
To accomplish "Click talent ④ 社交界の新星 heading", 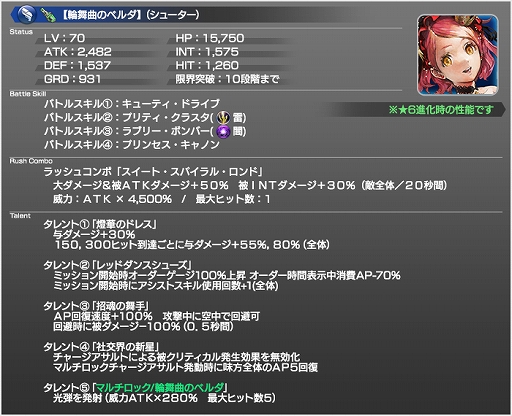I will pos(101,347).
